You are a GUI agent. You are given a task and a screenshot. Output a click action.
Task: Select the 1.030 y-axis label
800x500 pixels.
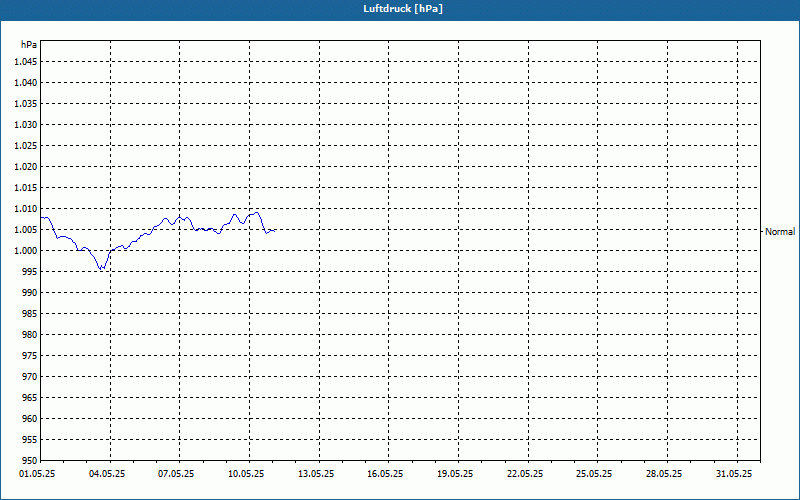point(26,124)
